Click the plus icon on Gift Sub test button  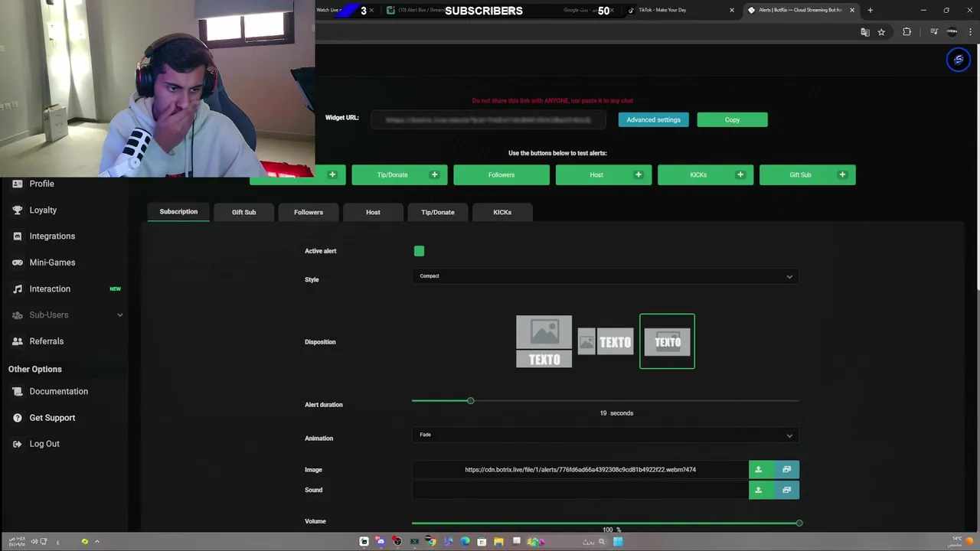[842, 174]
